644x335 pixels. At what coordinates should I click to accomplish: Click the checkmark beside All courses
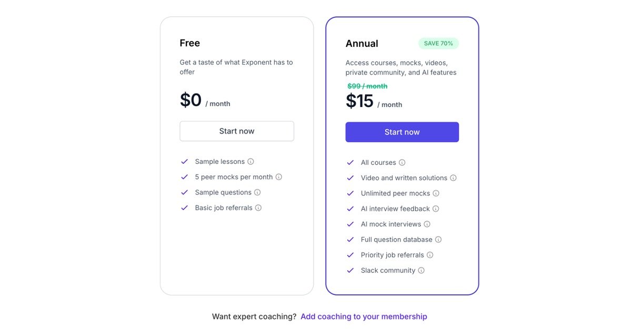(x=350, y=163)
